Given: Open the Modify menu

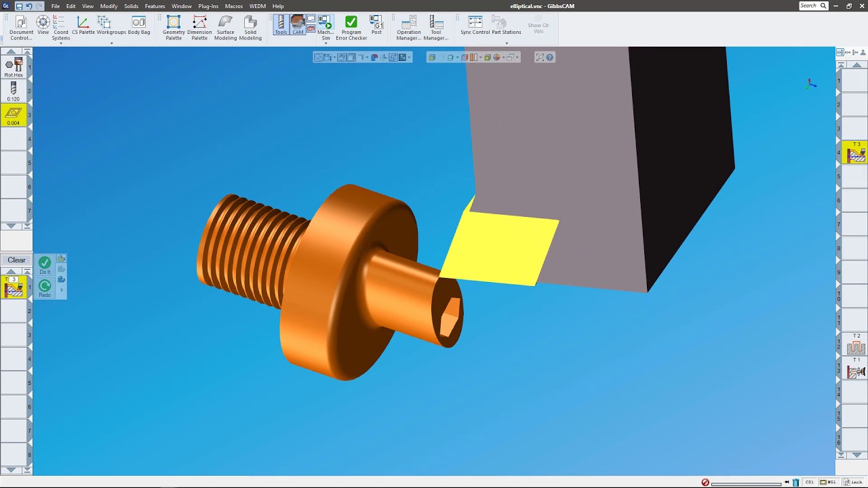Looking at the screenshot, I should pos(108,6).
